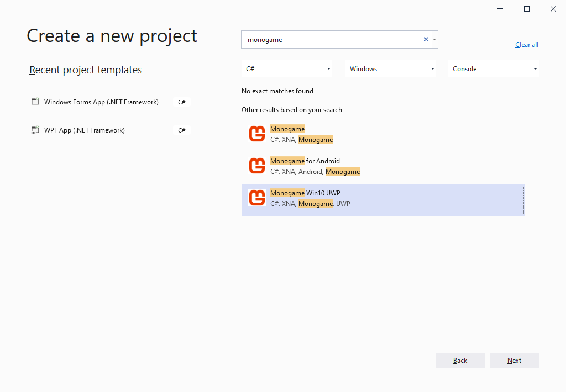Click the C# tag beside WPF App
The height and width of the screenshot is (392, 566).
[181, 130]
